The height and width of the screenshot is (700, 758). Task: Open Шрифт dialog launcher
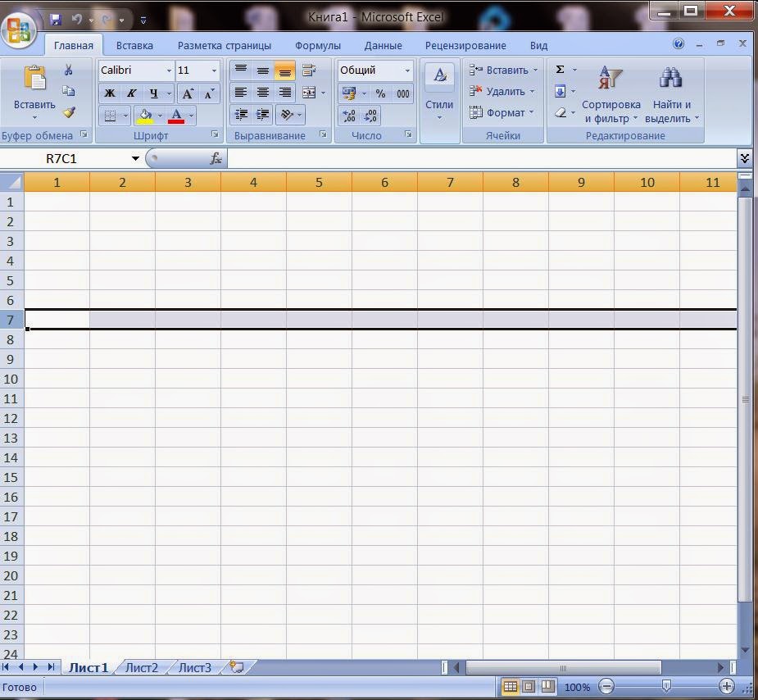(215, 134)
